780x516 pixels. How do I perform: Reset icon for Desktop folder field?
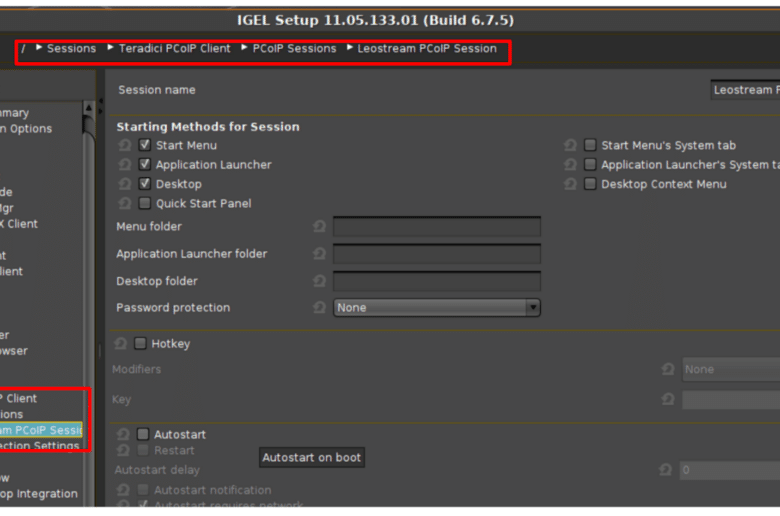click(x=319, y=281)
